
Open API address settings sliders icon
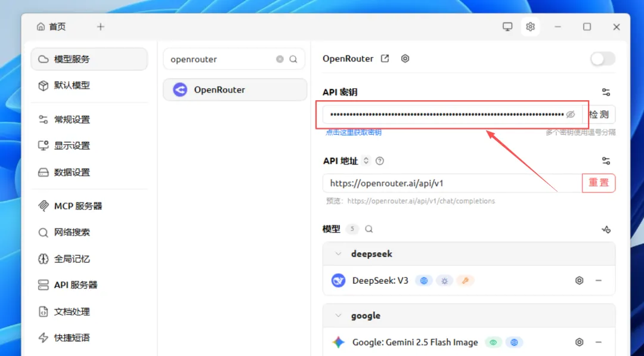606,161
